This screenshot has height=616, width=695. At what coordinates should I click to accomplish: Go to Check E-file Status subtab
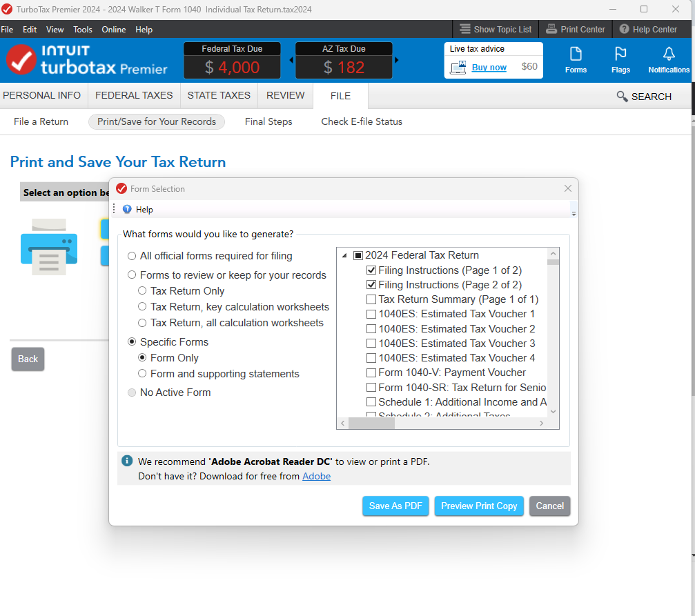pyautogui.click(x=362, y=121)
